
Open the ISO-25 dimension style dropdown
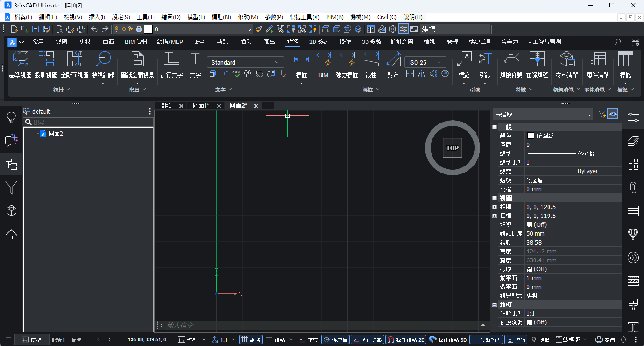(425, 62)
